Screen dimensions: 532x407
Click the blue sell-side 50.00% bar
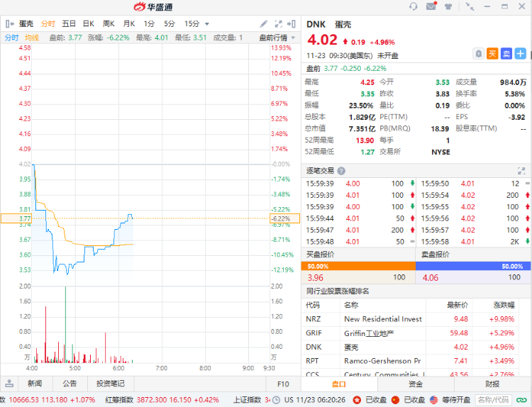[473, 266]
